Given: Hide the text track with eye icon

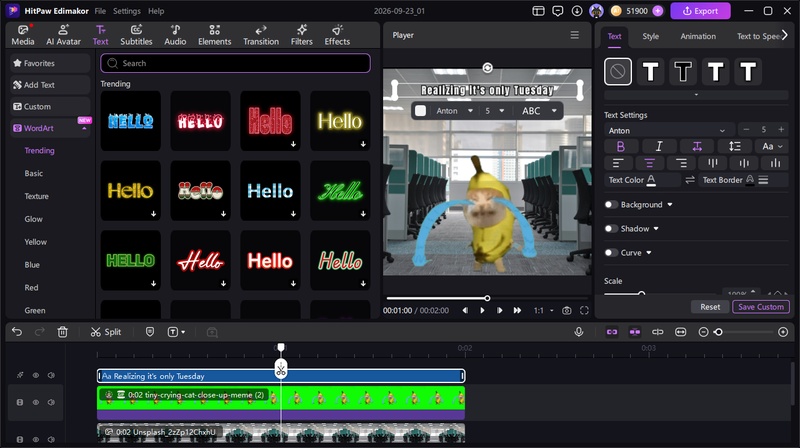Looking at the screenshot, I should pyautogui.click(x=36, y=375).
